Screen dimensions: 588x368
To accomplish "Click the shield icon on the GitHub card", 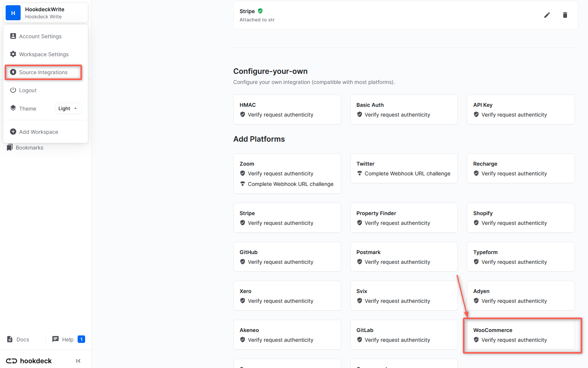I will [243, 262].
